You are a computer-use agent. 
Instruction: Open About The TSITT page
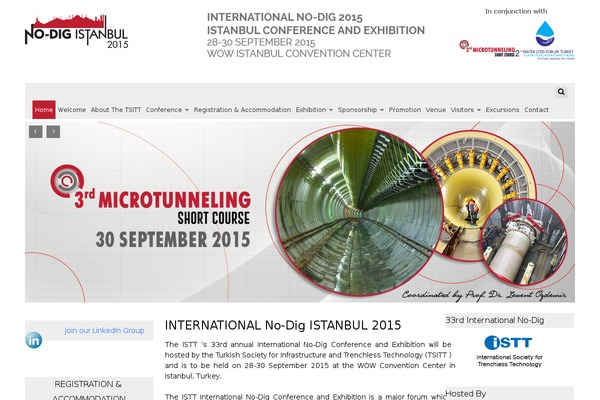click(116, 110)
